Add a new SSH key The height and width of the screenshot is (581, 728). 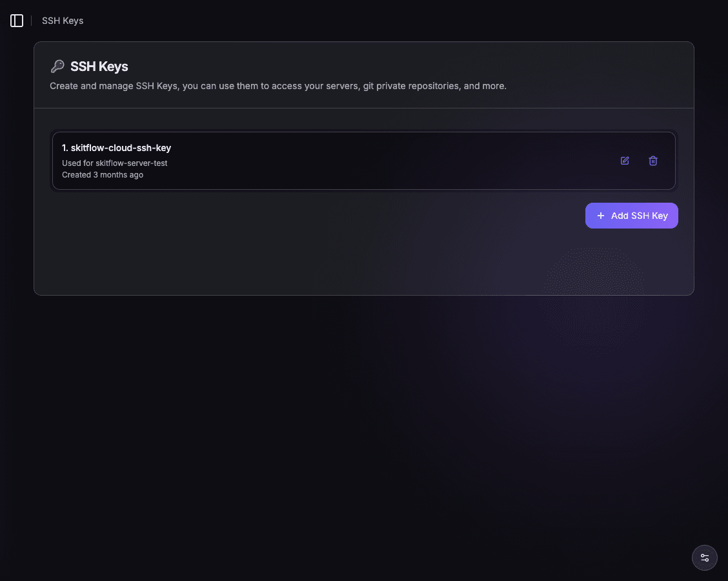pos(631,216)
